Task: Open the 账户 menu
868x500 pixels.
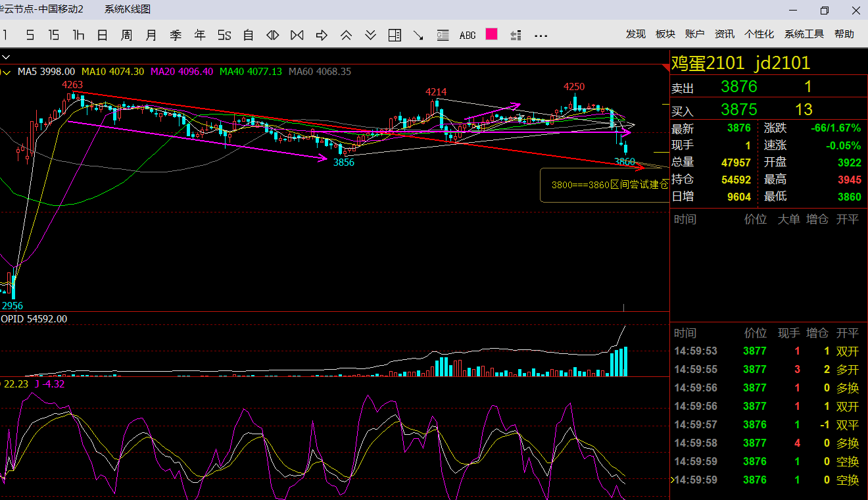Action: pyautogui.click(x=695, y=34)
